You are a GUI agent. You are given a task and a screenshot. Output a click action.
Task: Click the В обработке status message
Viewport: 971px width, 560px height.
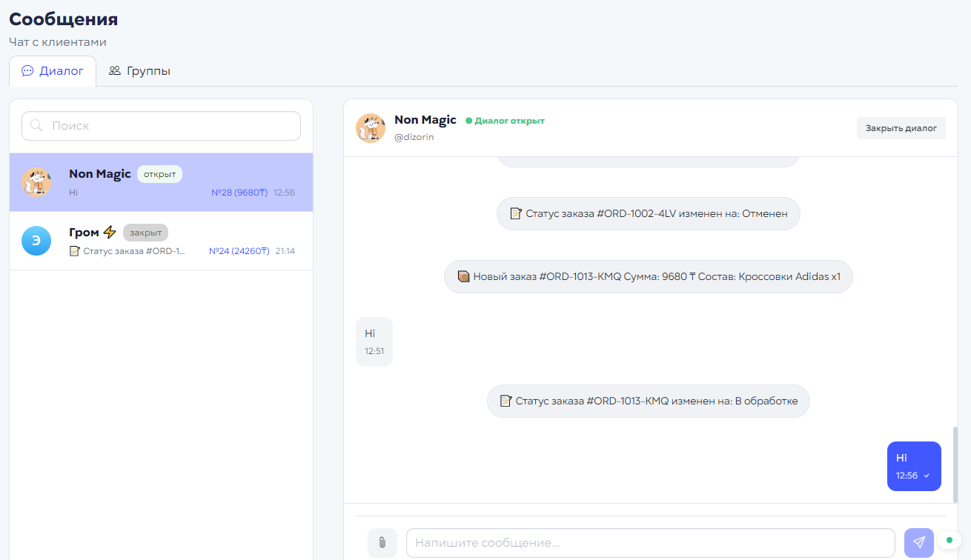coord(649,401)
